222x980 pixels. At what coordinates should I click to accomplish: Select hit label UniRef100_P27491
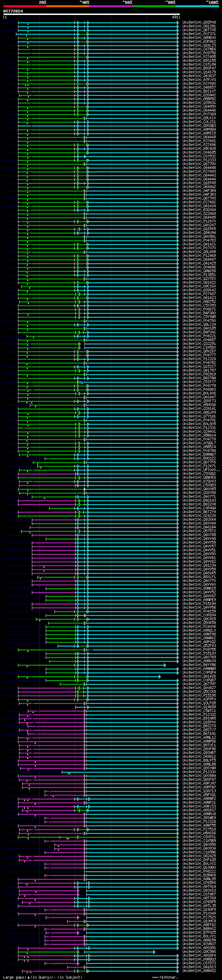point(199,141)
